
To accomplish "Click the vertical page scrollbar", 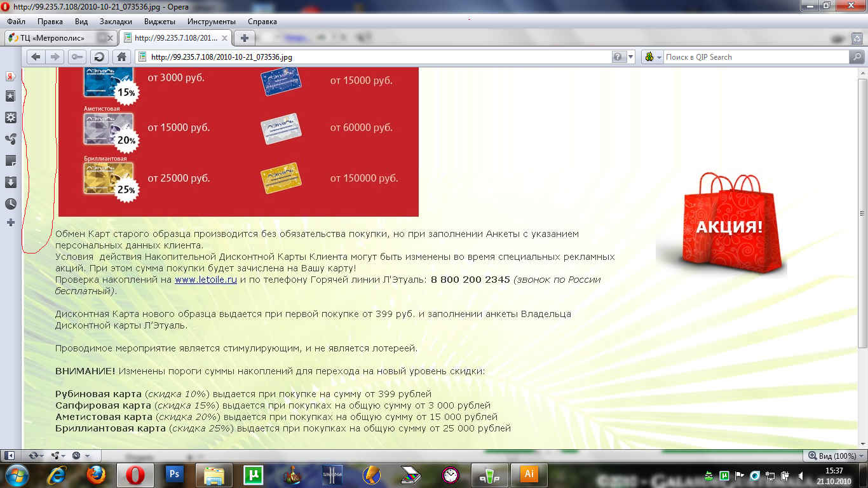I will [862, 213].
